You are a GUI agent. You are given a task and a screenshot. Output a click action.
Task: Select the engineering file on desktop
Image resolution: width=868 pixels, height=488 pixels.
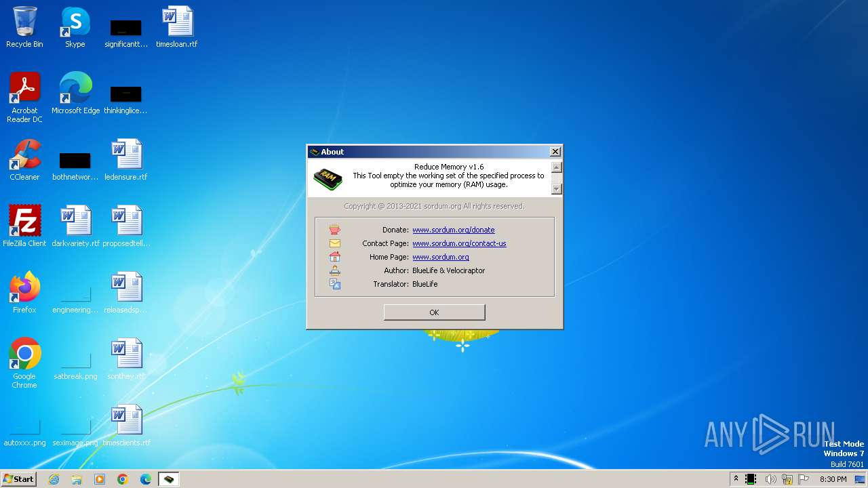point(75,298)
